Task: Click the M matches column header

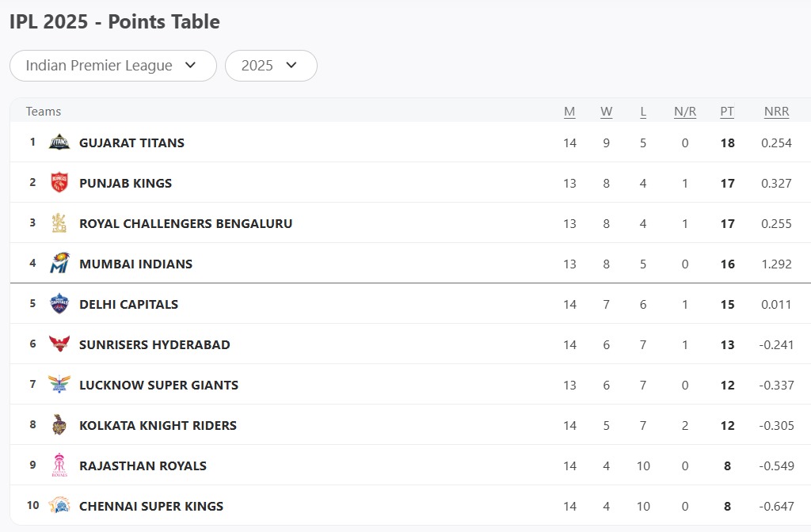Action: 569,112
